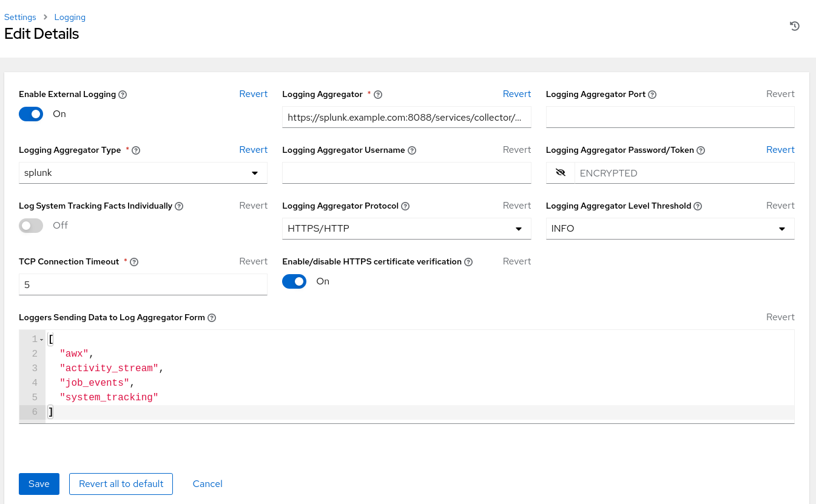
Task: Show help for Logging Aggregator field
Action: coord(378,95)
